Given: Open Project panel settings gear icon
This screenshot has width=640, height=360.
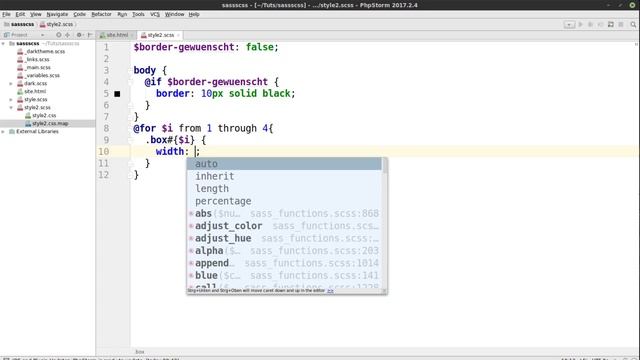Looking at the screenshot, I should click(79, 35).
